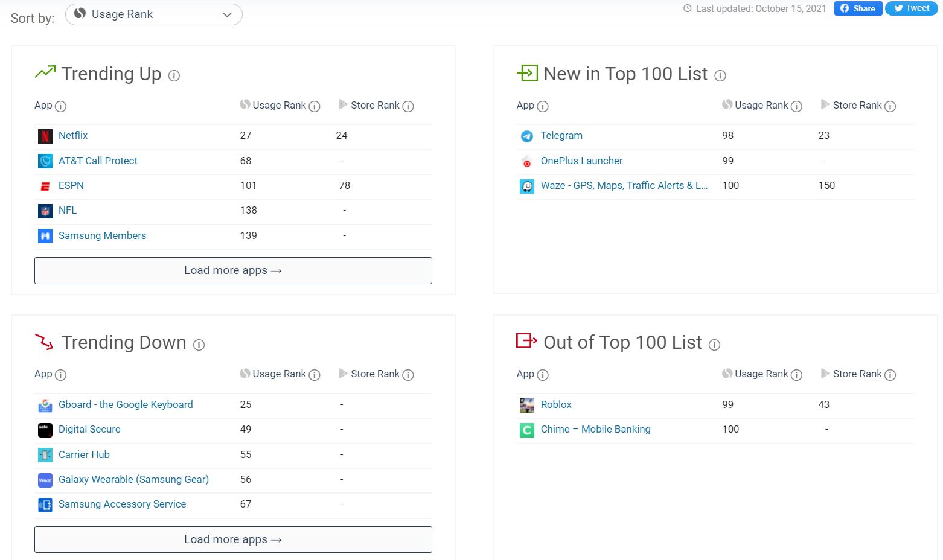Click the App info icon in Trending Up
This screenshot has height=560, width=943.
pyautogui.click(x=60, y=107)
